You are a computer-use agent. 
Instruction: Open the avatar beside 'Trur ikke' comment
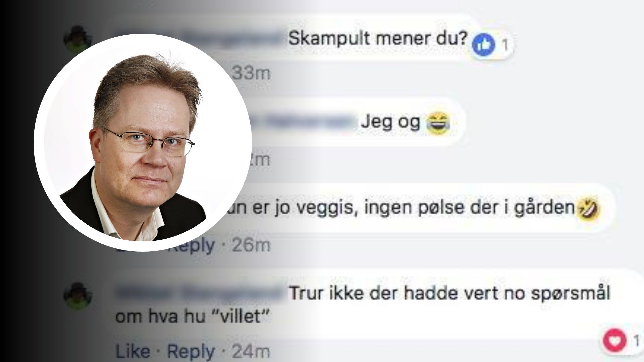(78, 295)
